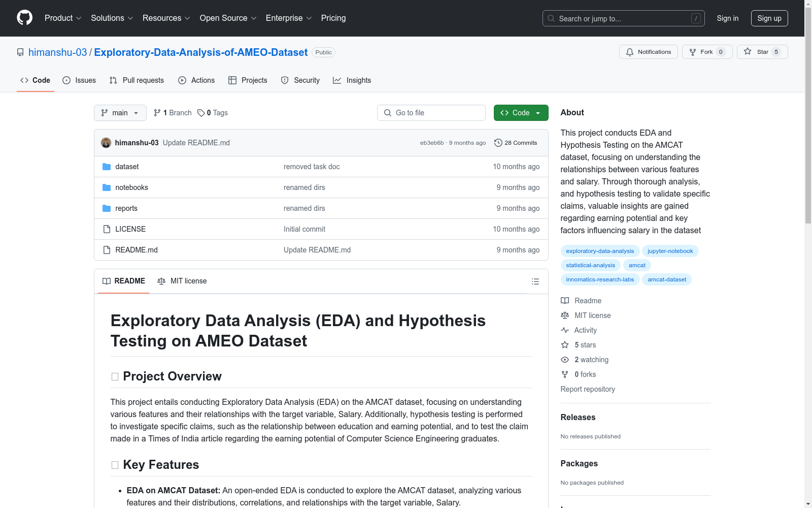Screen dimensions: 812x508
Task: Focus the Search or jump to field
Action: coord(624,18)
